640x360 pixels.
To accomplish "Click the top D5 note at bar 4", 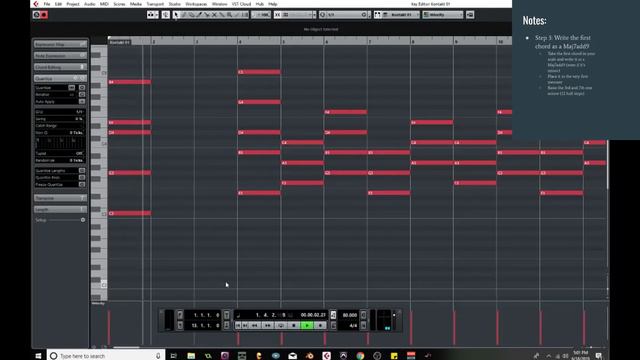I will click(259, 72).
